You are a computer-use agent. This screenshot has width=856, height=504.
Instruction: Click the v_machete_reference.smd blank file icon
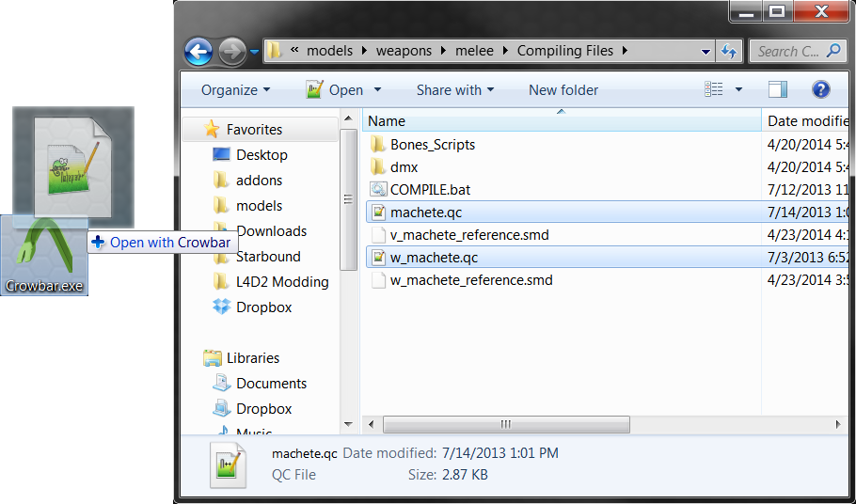(x=378, y=235)
